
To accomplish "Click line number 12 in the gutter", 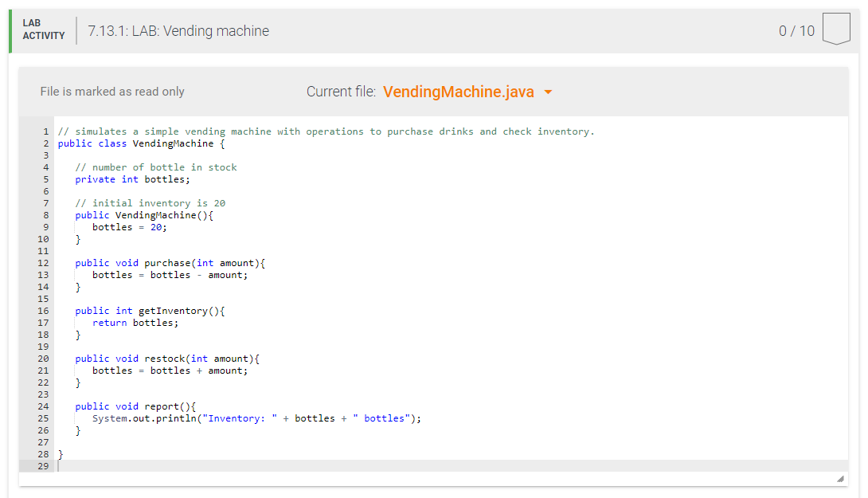I will coord(43,263).
